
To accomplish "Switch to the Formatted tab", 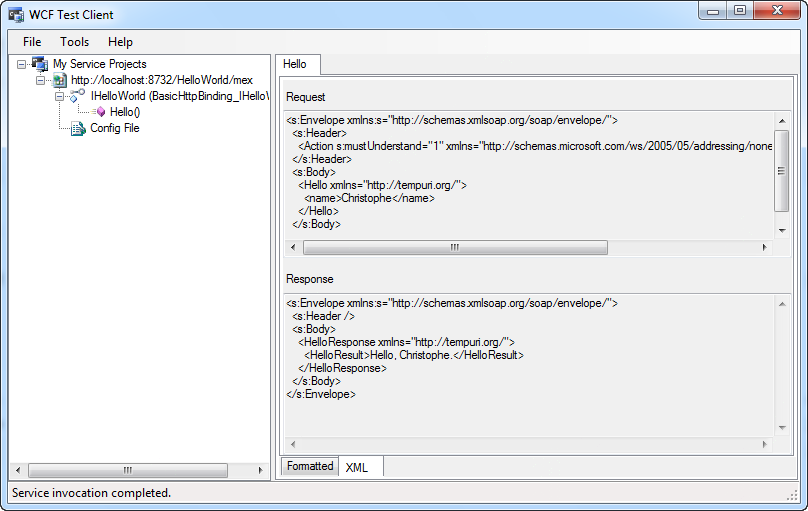I will 310,466.
